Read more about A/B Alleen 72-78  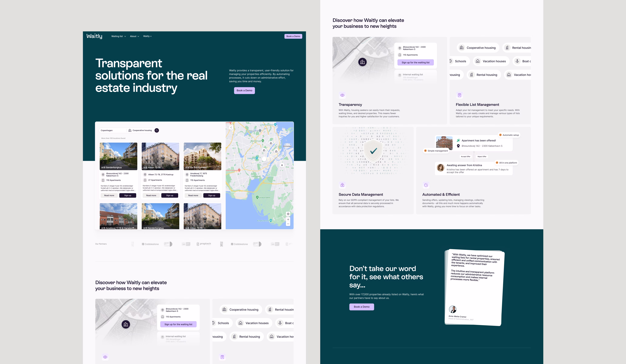151,195
